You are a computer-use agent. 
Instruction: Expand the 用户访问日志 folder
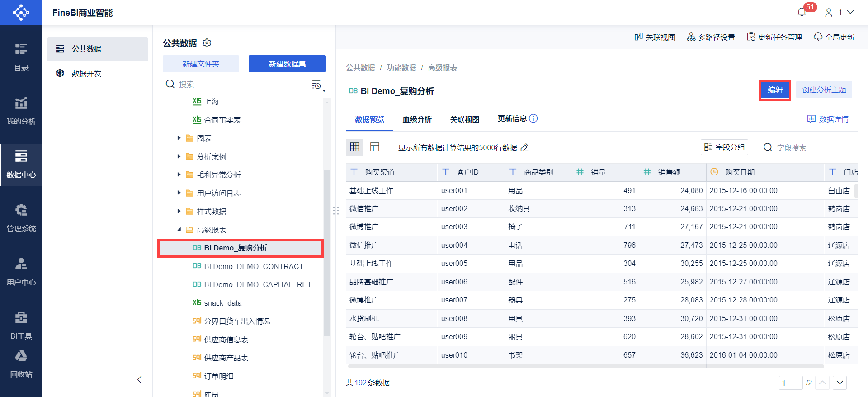(179, 193)
